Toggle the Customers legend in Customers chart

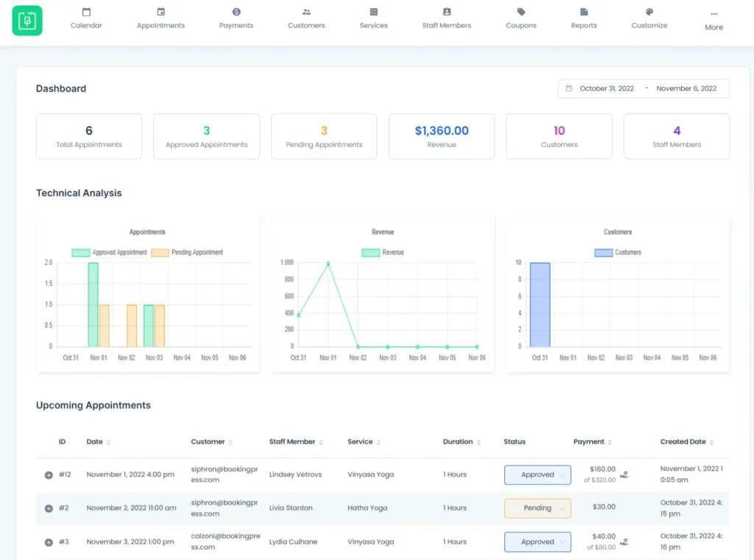tap(617, 252)
